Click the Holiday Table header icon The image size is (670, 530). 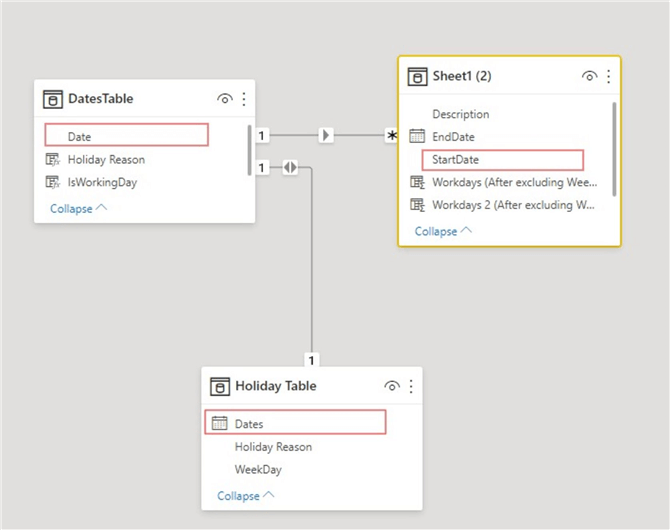[x=220, y=386]
